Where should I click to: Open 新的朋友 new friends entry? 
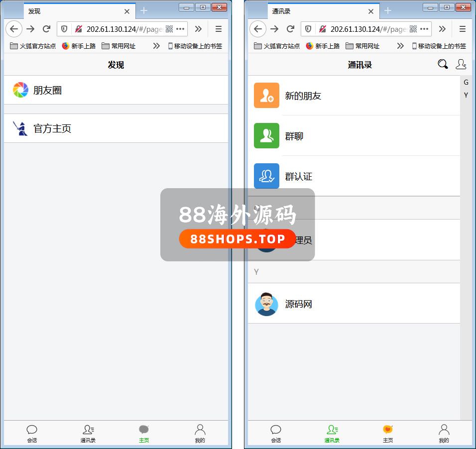coord(303,96)
